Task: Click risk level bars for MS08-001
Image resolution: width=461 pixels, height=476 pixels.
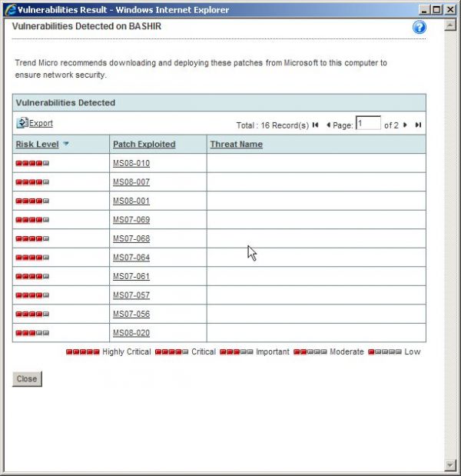Action: pyautogui.click(x=32, y=201)
